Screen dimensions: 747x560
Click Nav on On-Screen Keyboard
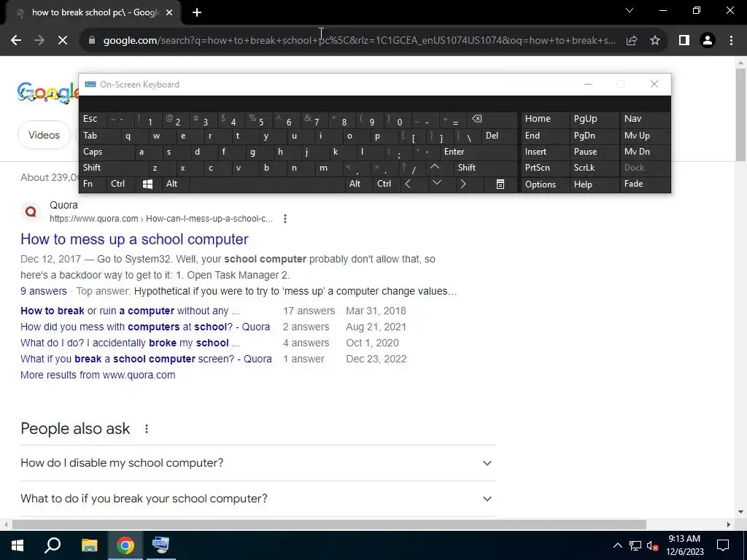point(645,119)
